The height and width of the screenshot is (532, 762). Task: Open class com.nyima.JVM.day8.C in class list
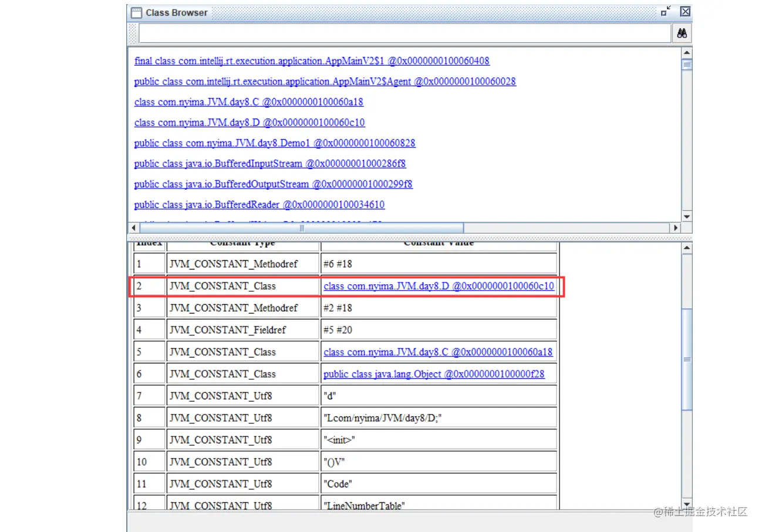tap(249, 102)
